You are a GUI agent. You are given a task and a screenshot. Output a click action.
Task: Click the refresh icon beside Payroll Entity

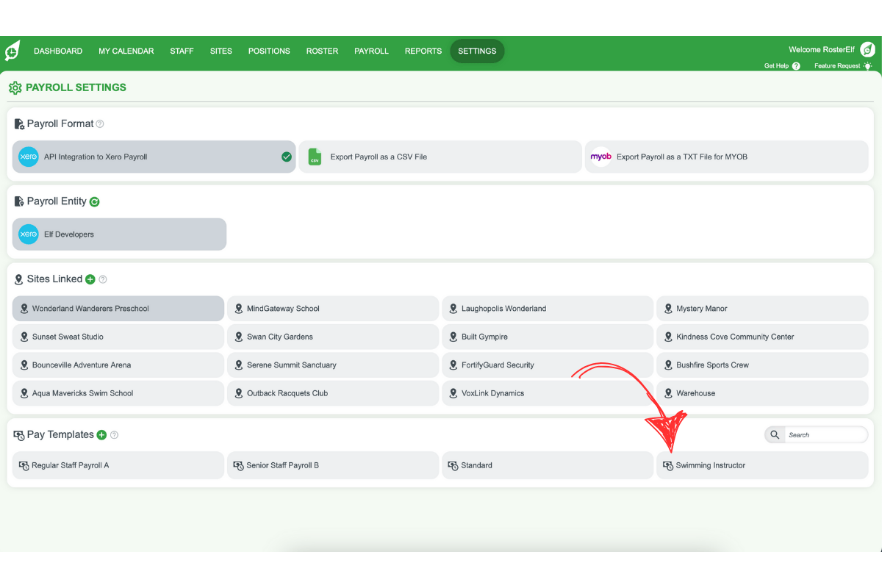[94, 201]
